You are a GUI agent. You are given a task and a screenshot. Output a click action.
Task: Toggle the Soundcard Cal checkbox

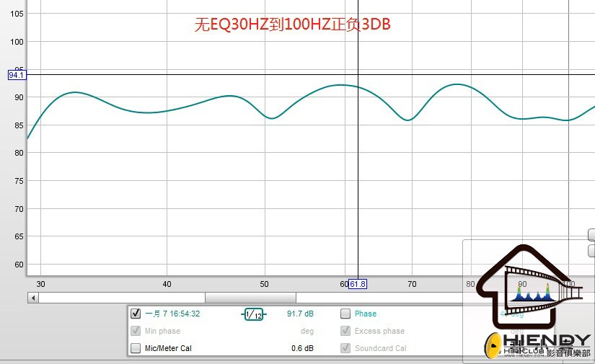click(345, 347)
